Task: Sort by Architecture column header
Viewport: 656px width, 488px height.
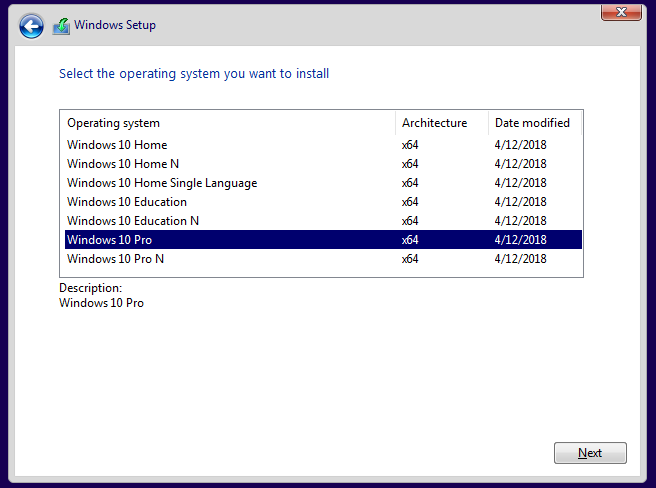Action: 442,123
